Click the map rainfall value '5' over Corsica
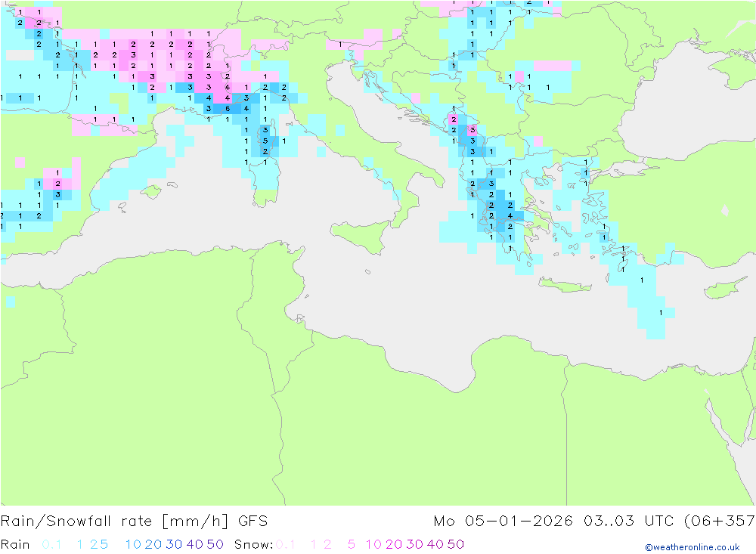This screenshot has width=756, height=554. [x=265, y=141]
